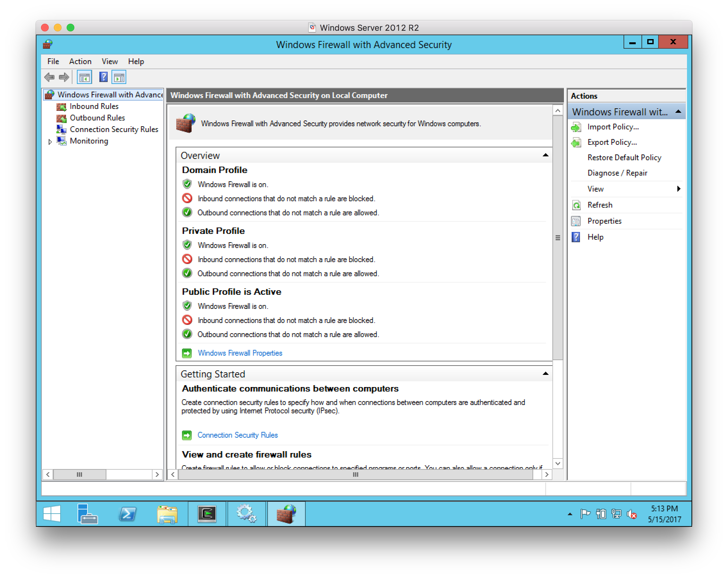
Task: Click the center pane horizontal scroll right arrow
Action: coord(547,475)
